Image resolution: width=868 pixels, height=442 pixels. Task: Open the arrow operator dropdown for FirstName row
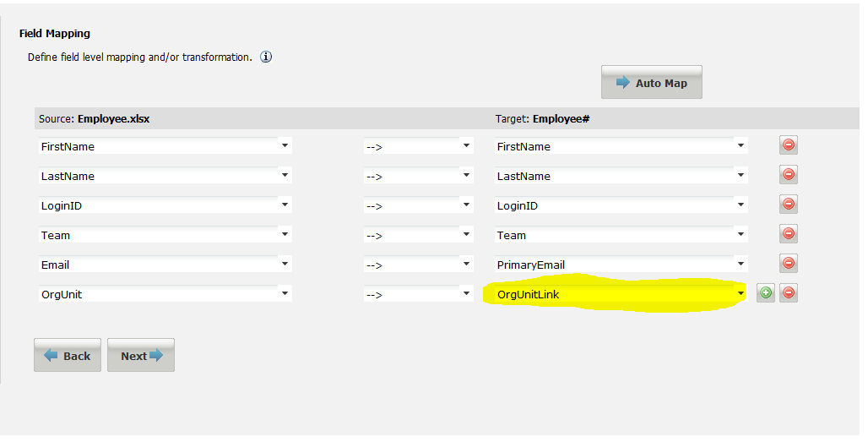click(x=466, y=145)
